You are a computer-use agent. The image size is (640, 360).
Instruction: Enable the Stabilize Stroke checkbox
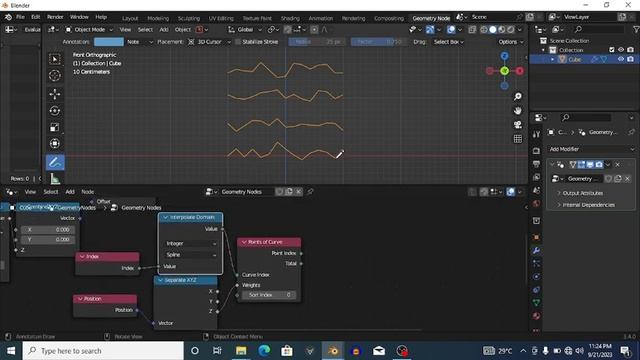pos(238,42)
